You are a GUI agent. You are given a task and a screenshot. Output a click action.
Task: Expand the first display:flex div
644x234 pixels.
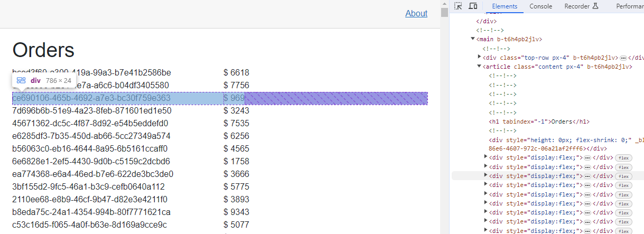(486, 157)
